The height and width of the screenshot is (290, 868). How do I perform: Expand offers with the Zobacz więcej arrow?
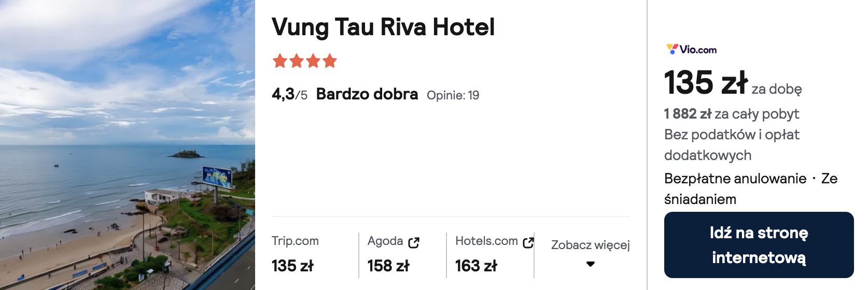click(590, 264)
